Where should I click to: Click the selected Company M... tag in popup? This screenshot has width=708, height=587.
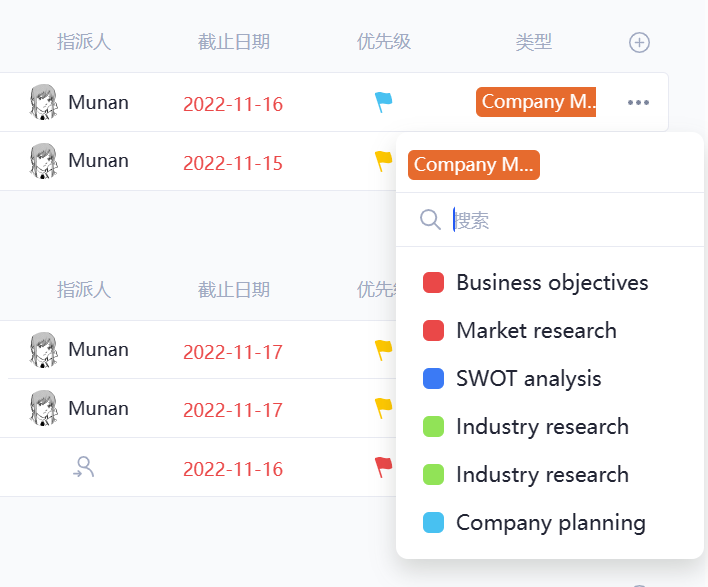click(x=473, y=165)
